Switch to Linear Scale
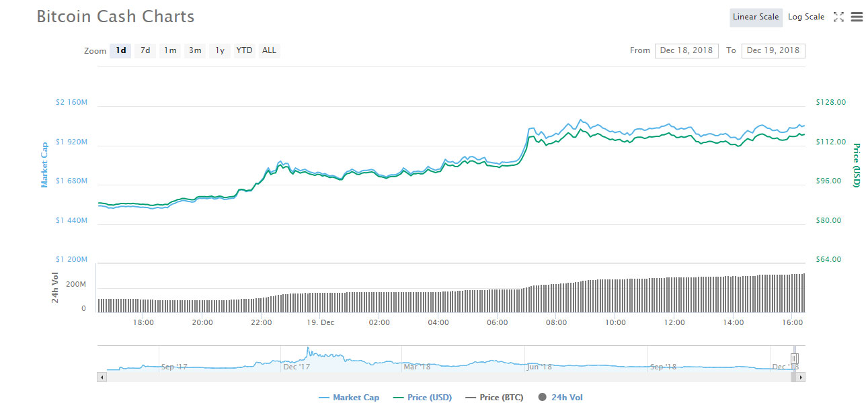Viewport: 868px width, 409px height. 756,17
